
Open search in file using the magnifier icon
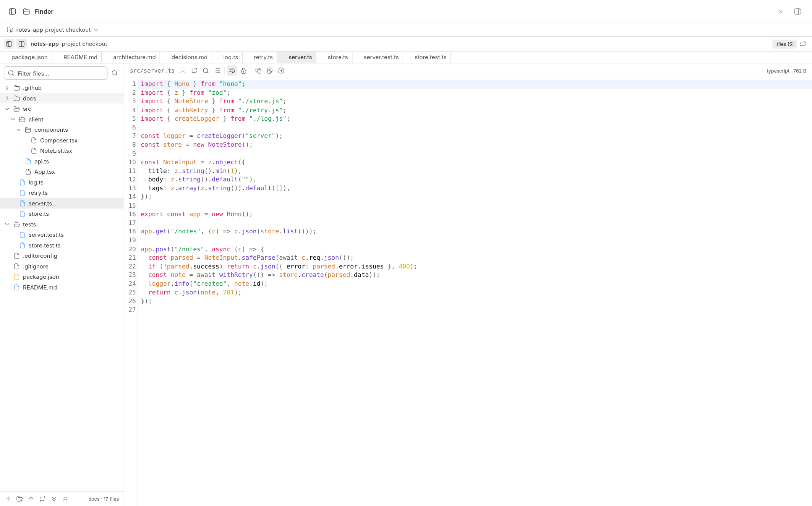[206, 71]
